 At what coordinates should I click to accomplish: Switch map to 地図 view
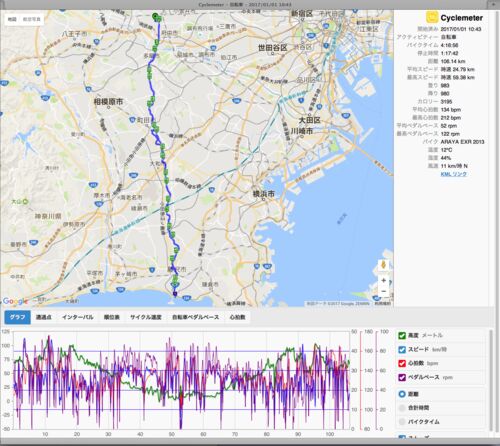pos(12,19)
